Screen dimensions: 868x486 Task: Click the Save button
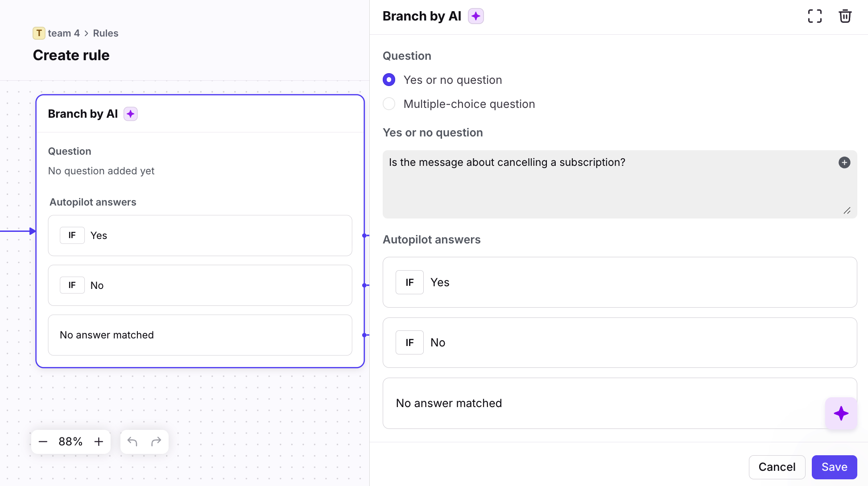(x=834, y=467)
